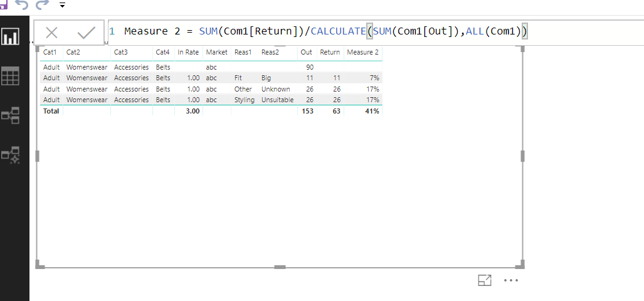Viewport: 644px width, 301px height.
Task: Open the Quick Access Toolbar dropdown
Action: point(63,6)
